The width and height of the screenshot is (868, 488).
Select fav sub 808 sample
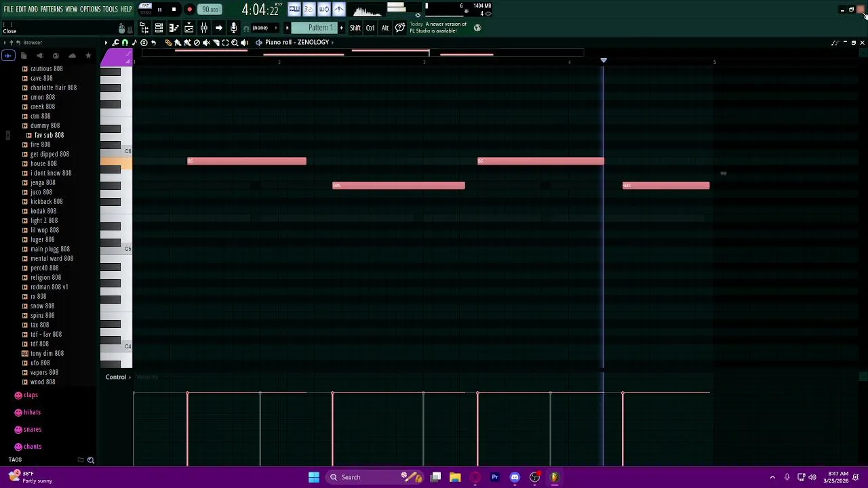point(49,135)
